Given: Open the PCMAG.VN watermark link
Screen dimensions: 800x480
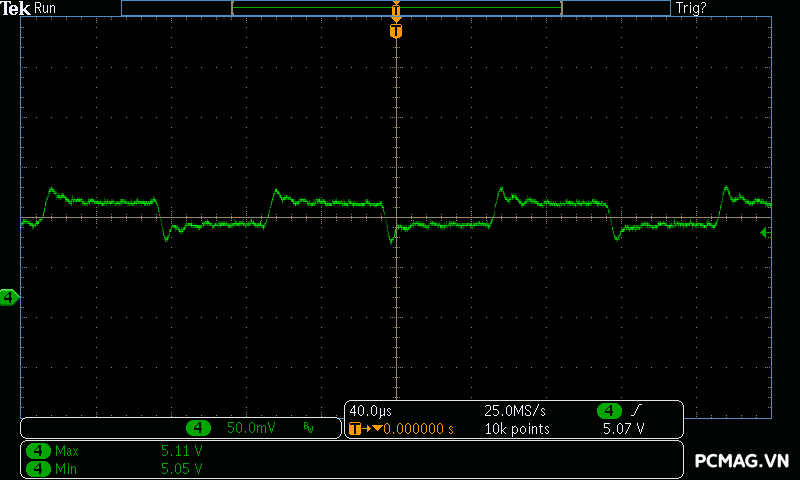Looking at the screenshot, I should 742,460.
